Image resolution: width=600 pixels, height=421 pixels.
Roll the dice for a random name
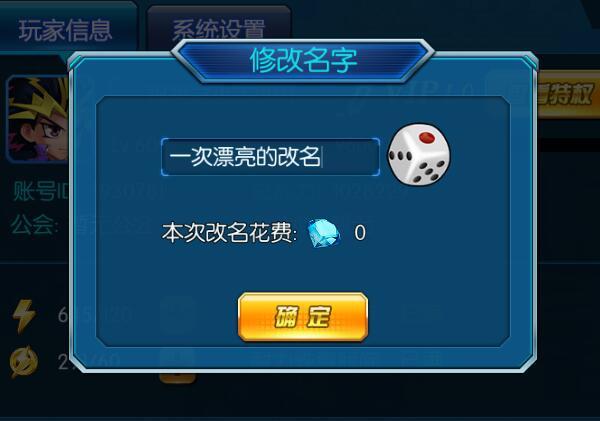(x=419, y=154)
